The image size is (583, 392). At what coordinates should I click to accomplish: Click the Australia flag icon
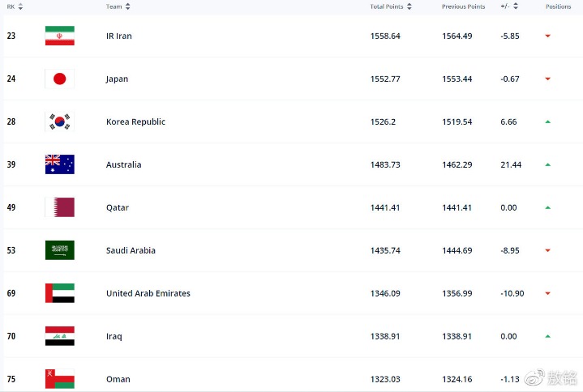pos(59,164)
